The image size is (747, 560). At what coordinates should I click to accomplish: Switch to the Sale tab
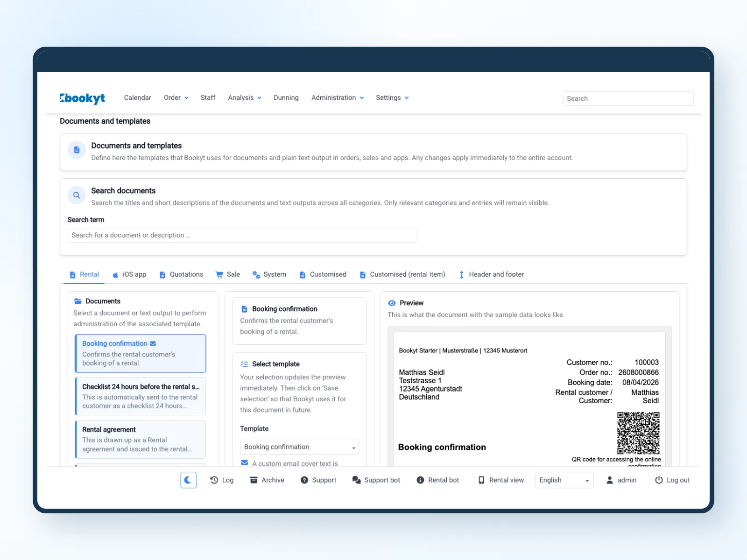228,274
